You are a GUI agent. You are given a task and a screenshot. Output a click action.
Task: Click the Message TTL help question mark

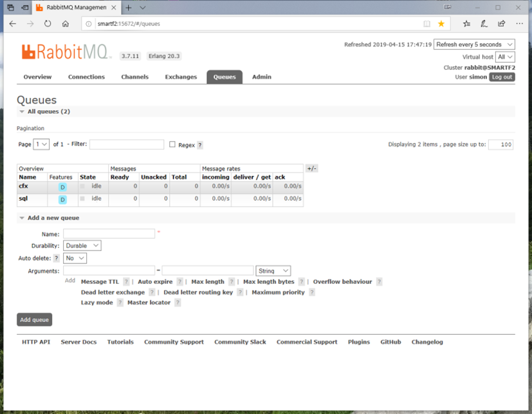pos(126,281)
